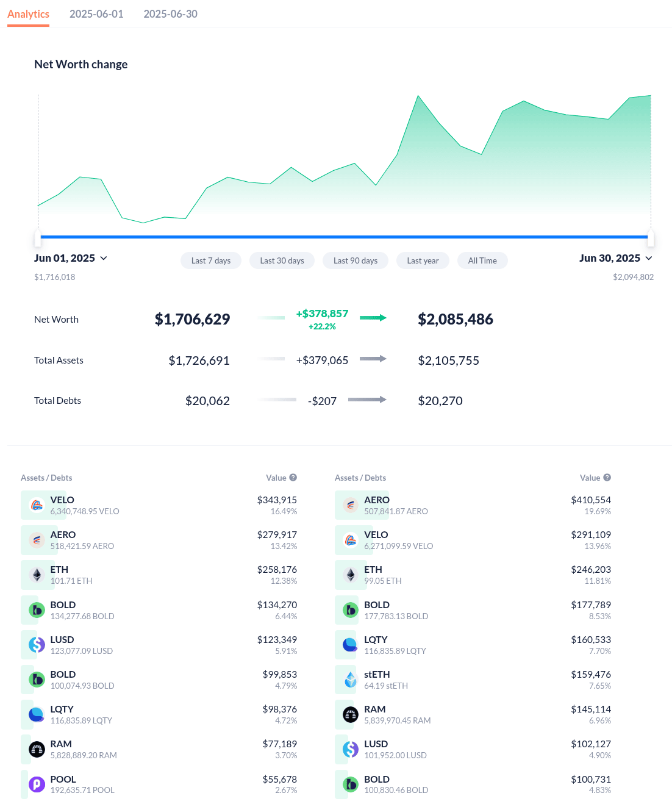Click the $159,476 stETH value
This screenshot has width=672, height=804.
click(x=591, y=674)
